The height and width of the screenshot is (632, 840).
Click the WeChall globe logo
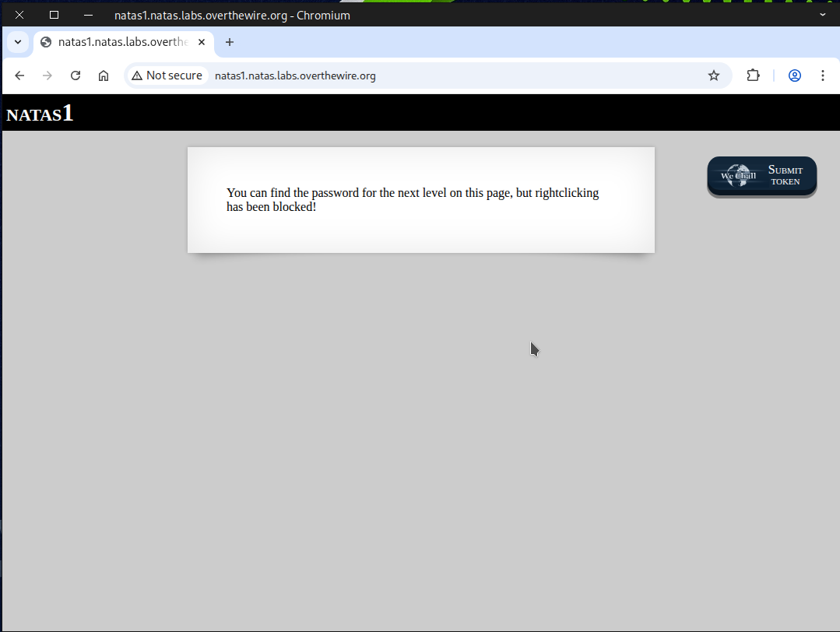pos(737,175)
